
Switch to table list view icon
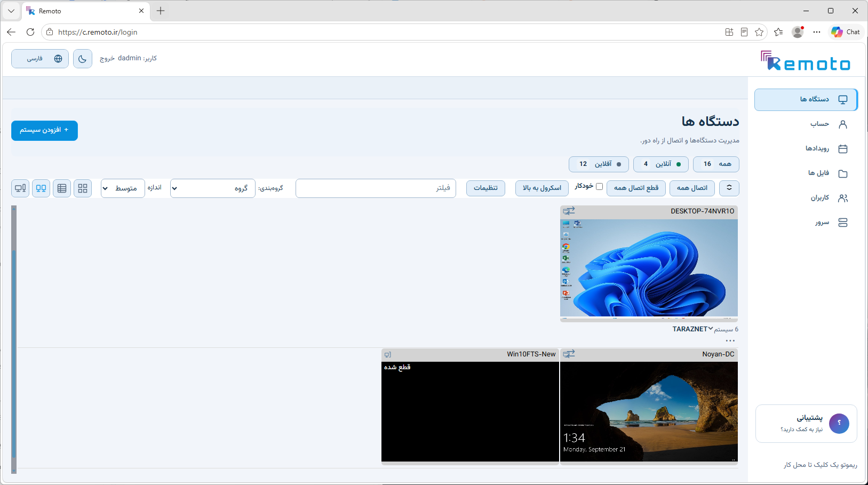62,188
